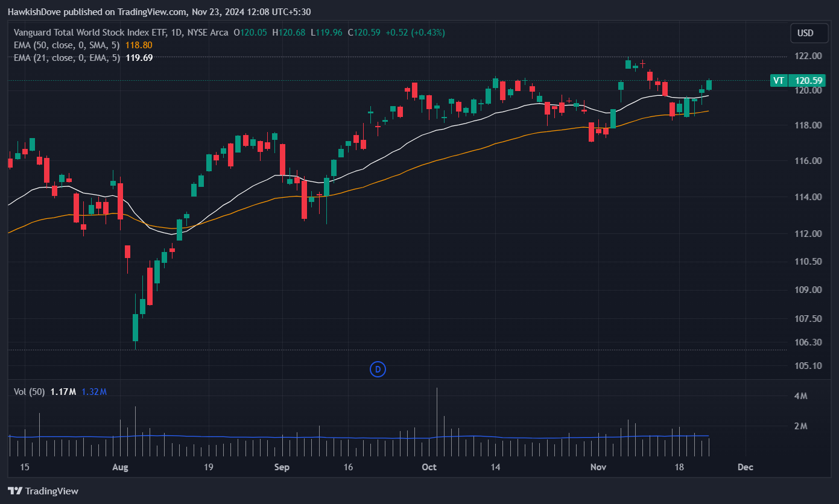Click the 4M volume axis label
The width and height of the screenshot is (839, 504).
coord(801,397)
